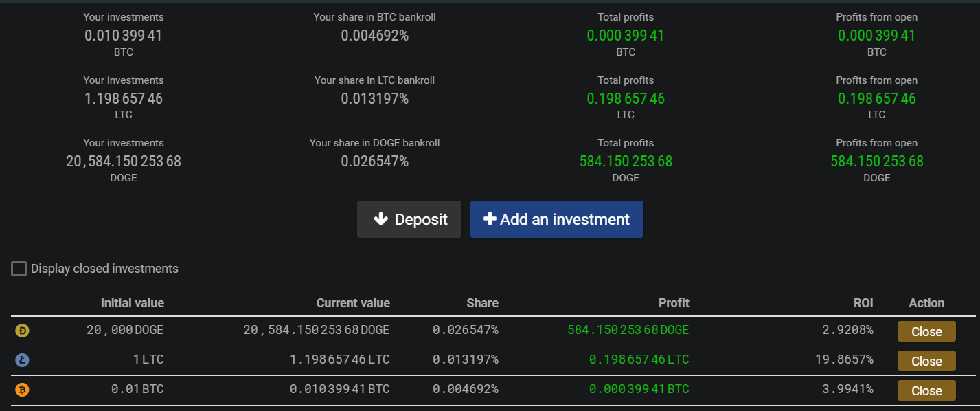Screen dimensions: 980x411
Task: Close the 0.01 BTC investment
Action: click(x=926, y=390)
